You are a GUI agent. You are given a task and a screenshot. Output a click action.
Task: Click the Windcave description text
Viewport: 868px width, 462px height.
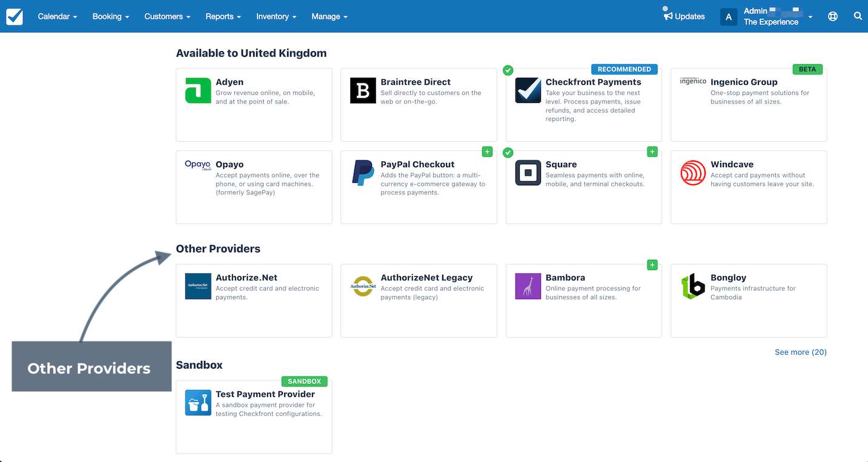click(762, 179)
